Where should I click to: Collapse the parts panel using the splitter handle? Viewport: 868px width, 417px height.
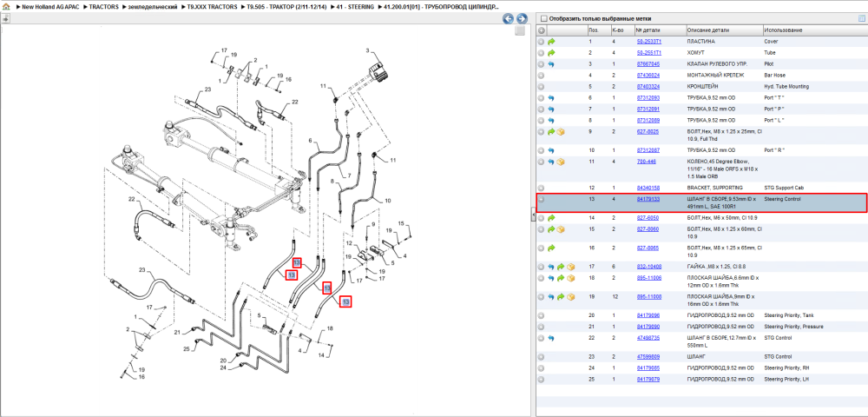(x=533, y=213)
